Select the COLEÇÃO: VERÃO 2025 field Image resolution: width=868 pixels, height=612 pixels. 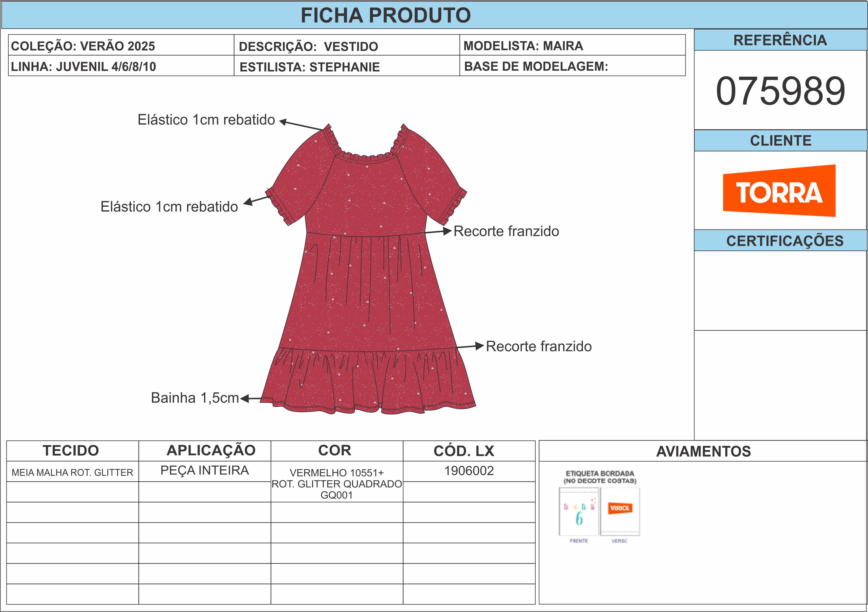coord(83,46)
